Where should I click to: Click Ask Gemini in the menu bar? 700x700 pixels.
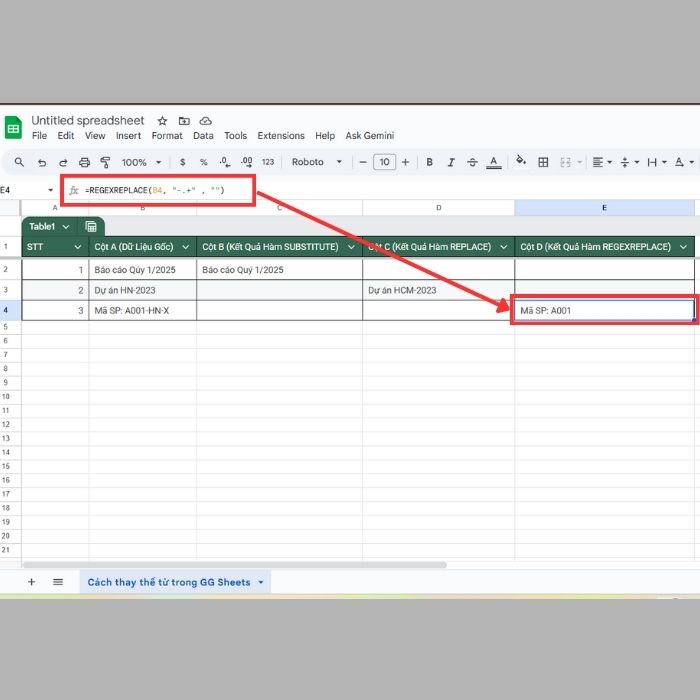370,136
